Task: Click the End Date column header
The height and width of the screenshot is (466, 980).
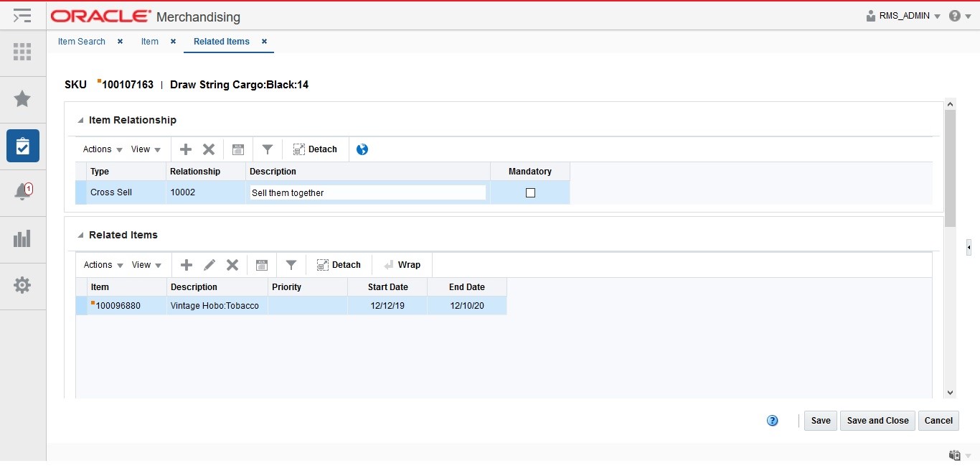Action: (467, 287)
